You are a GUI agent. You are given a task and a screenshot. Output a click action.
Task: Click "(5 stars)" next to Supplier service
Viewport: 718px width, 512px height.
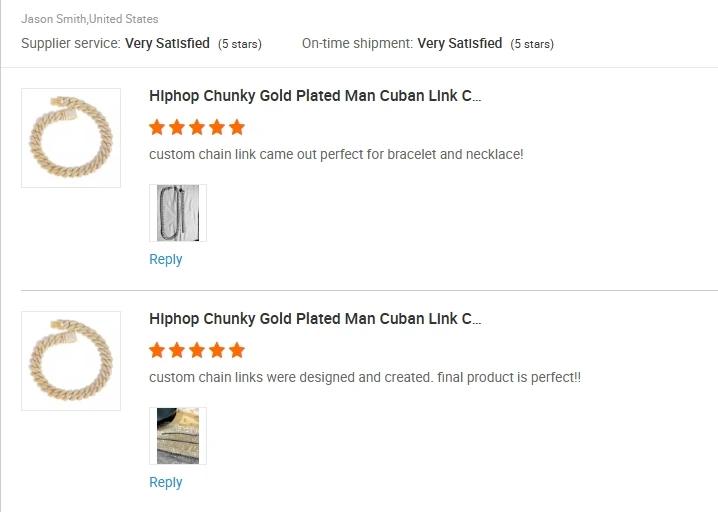[241, 44]
